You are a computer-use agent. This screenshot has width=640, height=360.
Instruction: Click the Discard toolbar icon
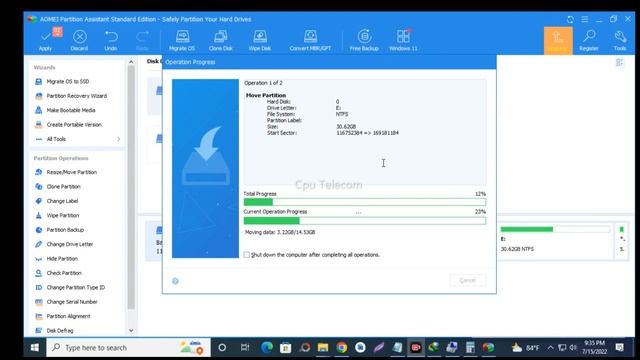point(79,40)
